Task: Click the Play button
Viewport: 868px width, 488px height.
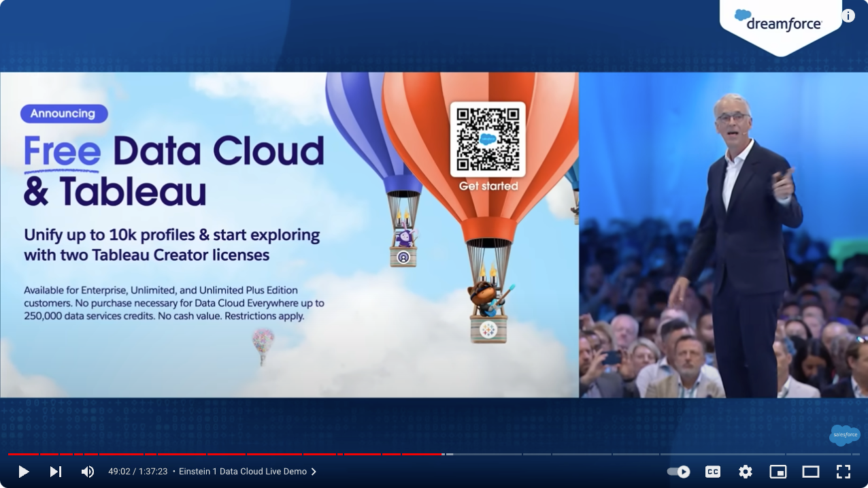Action: coord(23,472)
